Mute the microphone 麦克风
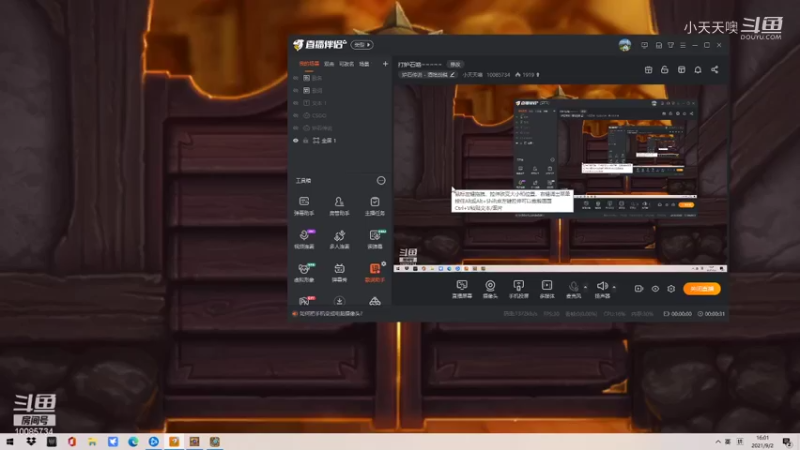800x450 pixels. pyautogui.click(x=573, y=289)
